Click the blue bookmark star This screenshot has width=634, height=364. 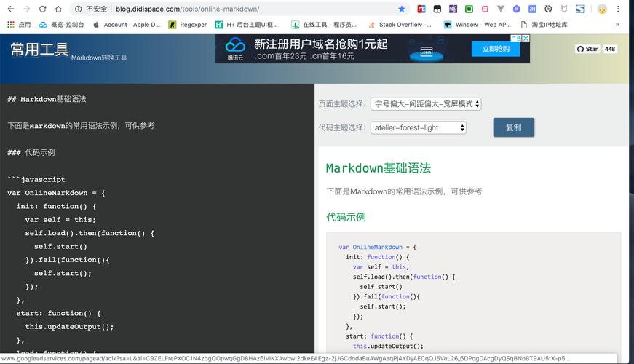tap(401, 9)
